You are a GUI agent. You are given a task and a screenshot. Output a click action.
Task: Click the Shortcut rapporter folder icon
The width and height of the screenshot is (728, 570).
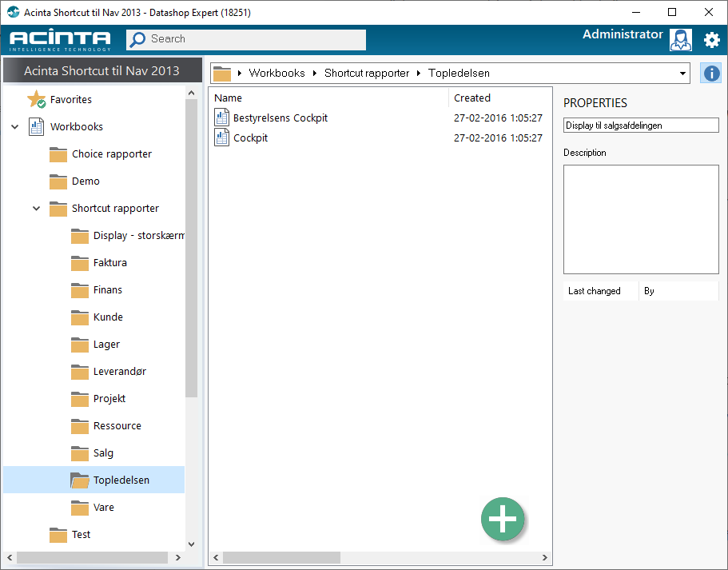tap(58, 209)
